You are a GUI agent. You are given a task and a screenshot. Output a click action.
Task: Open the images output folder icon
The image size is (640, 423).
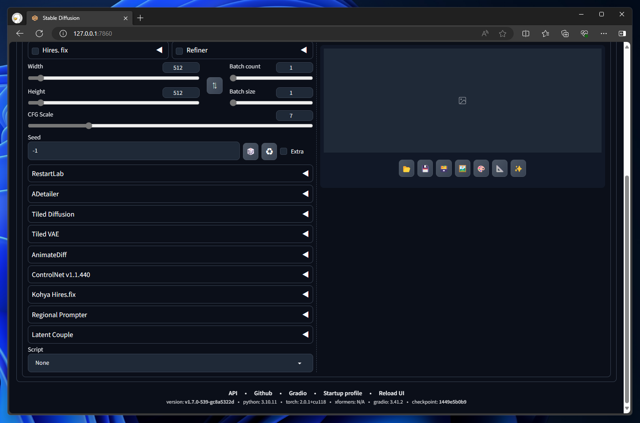click(x=406, y=169)
